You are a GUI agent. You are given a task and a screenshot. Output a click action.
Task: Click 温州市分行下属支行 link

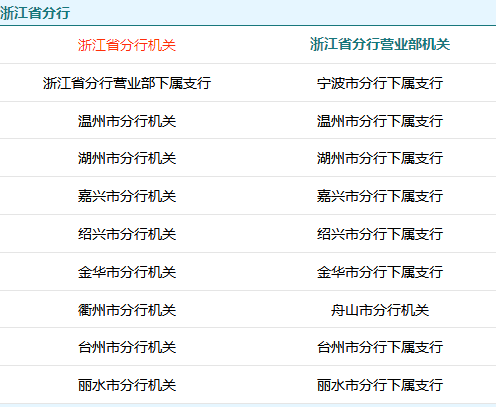coord(380,121)
